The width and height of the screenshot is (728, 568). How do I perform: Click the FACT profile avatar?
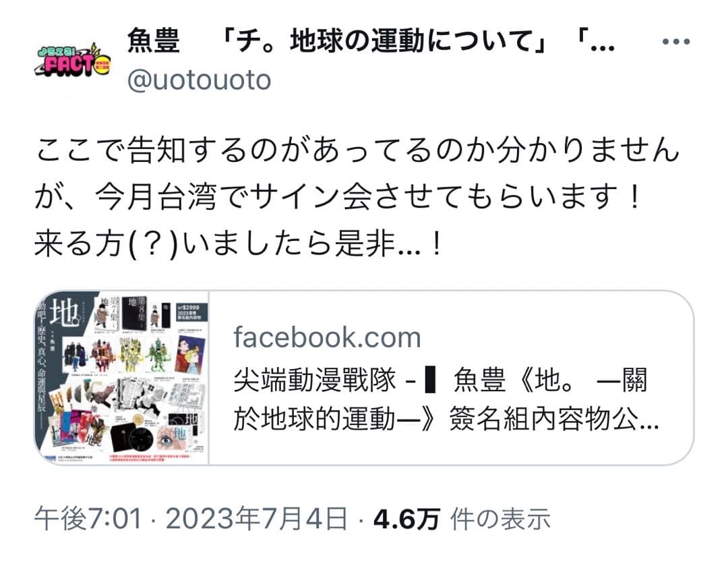click(x=73, y=61)
